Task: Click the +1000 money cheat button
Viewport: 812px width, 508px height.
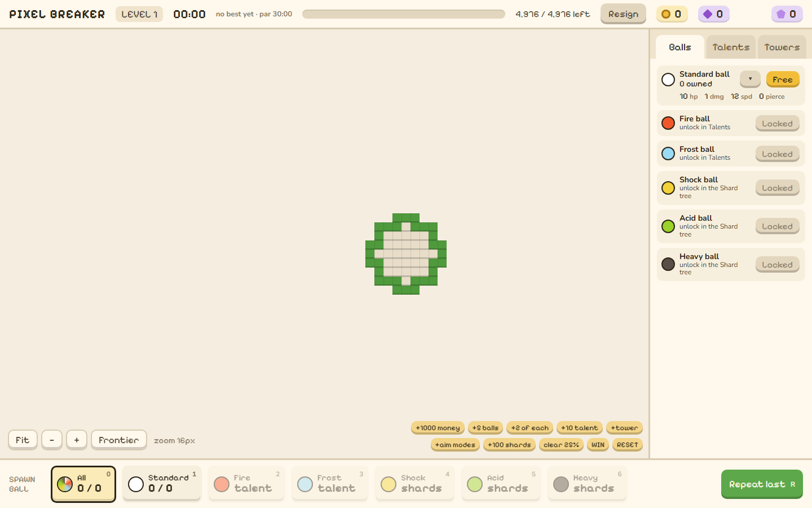Action: (x=438, y=428)
